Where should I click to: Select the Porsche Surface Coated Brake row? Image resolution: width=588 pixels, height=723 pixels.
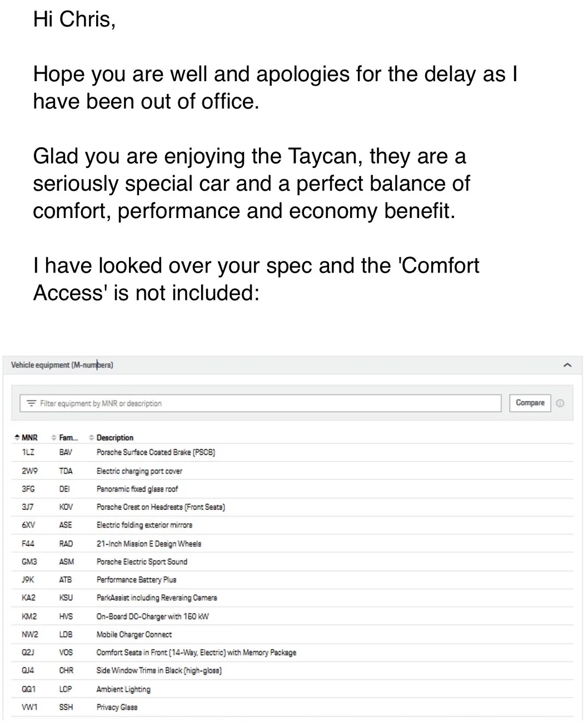pyautogui.click(x=293, y=453)
